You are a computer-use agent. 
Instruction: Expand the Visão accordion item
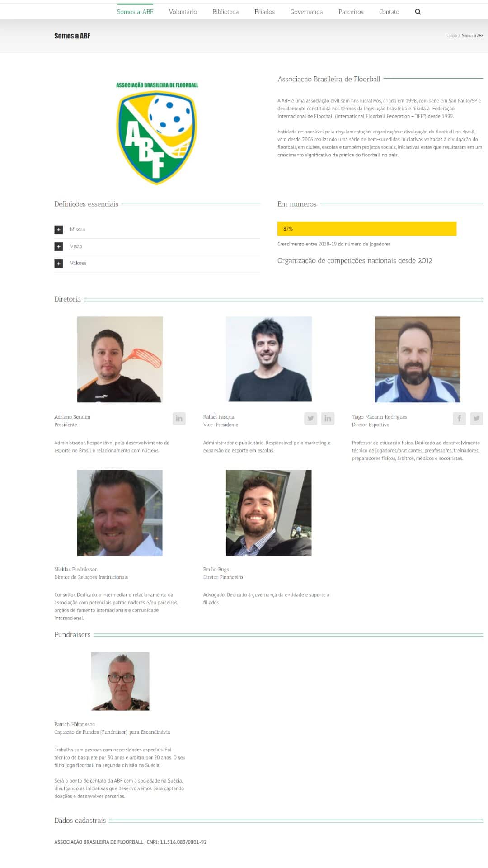pos(157,246)
